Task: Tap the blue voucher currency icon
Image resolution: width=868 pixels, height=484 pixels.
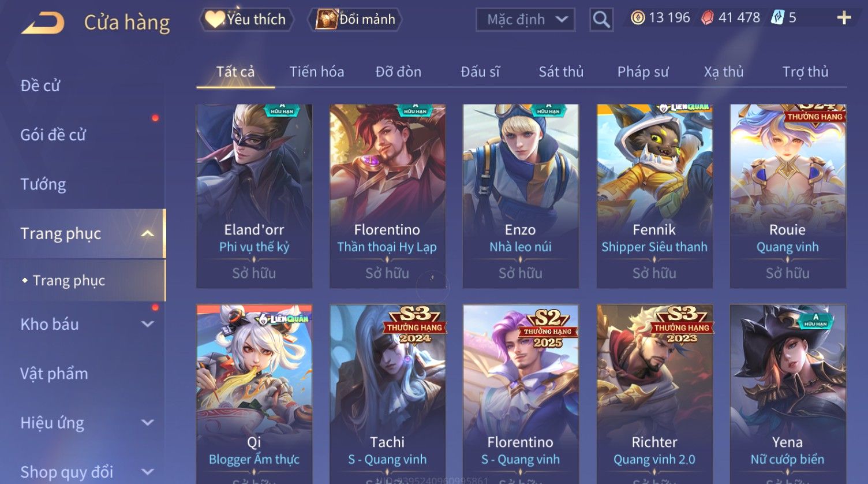Action: tap(777, 18)
